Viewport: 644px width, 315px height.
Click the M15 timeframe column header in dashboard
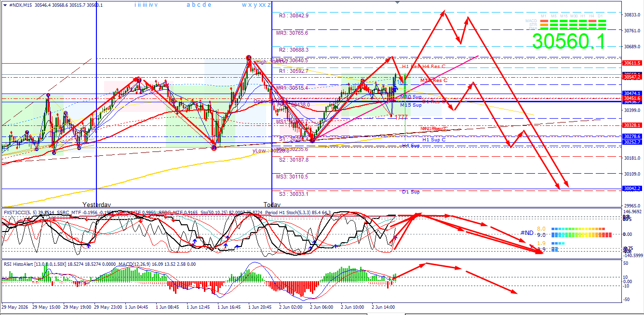click(x=564, y=16)
